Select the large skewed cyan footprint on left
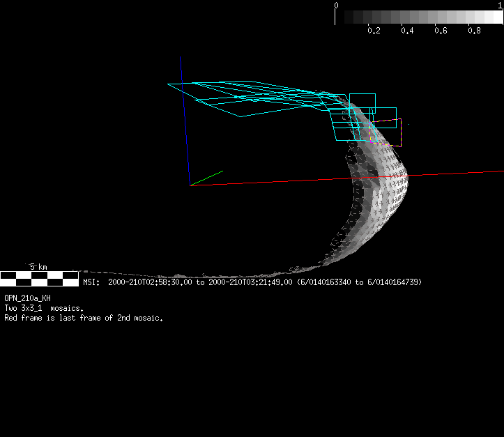 coord(237,99)
